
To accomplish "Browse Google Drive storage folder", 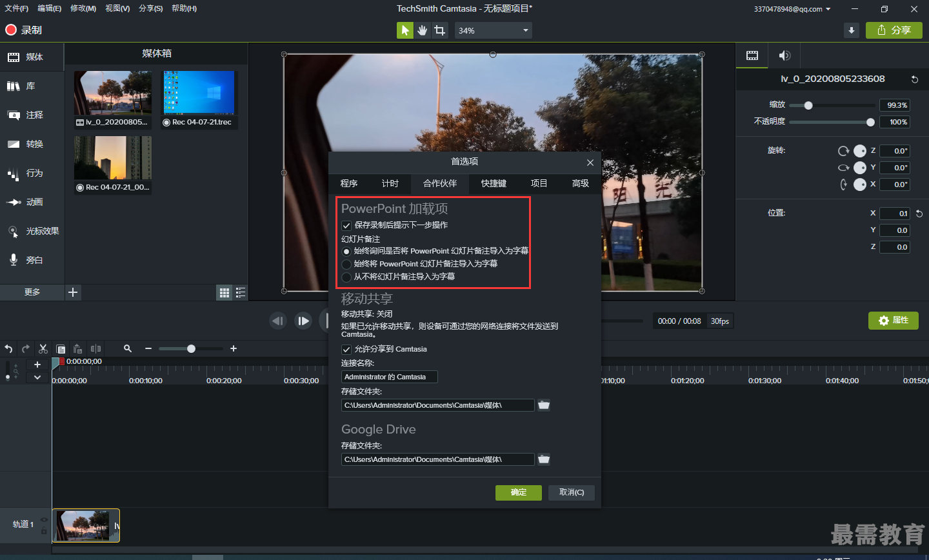I will tap(544, 459).
